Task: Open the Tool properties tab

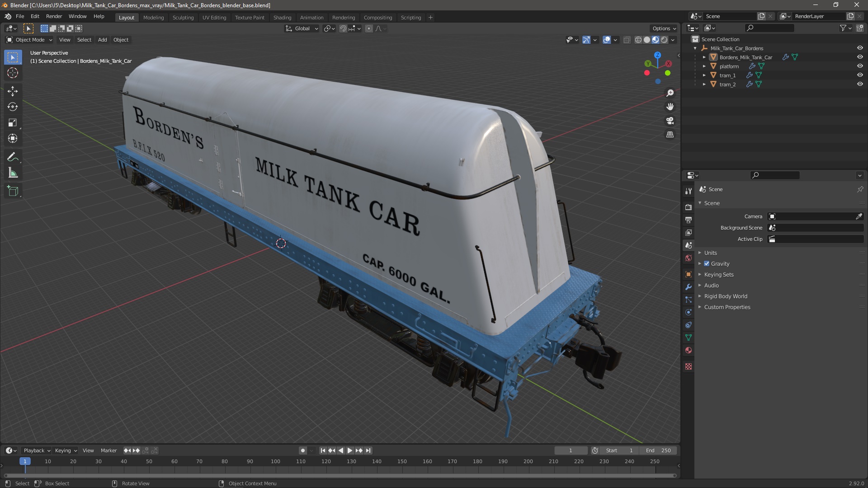Action: pyautogui.click(x=689, y=191)
